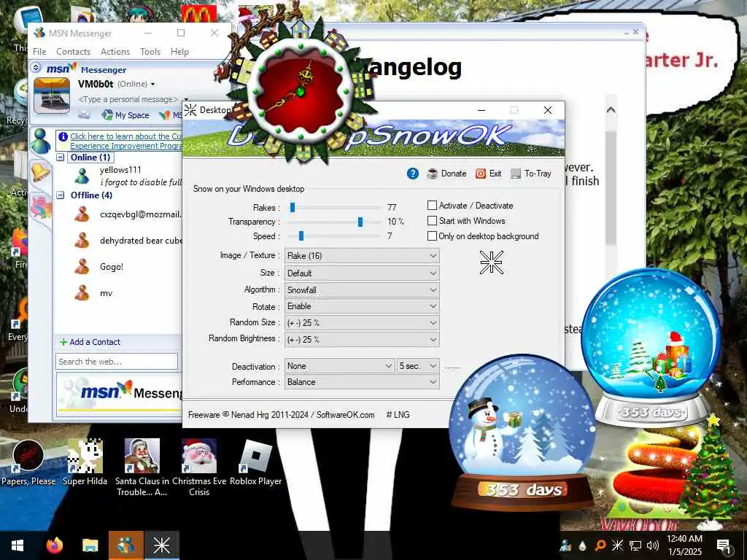The image size is (747, 560).
Task: Open the Windows Start menu
Action: coord(18,545)
